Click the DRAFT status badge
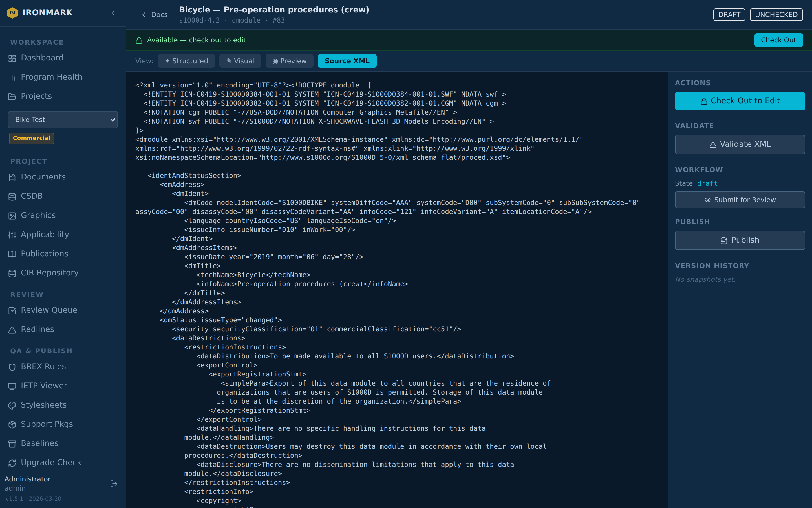812x508 pixels. [729, 14]
